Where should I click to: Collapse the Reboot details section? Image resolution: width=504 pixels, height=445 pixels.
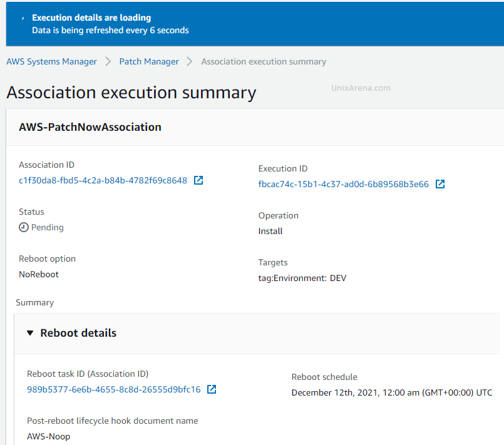pos(30,333)
